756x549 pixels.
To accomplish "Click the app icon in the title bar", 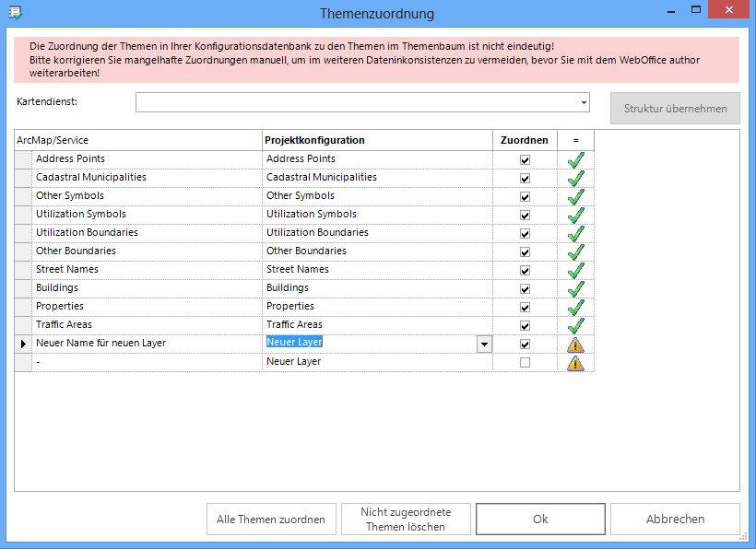I will [15, 13].
